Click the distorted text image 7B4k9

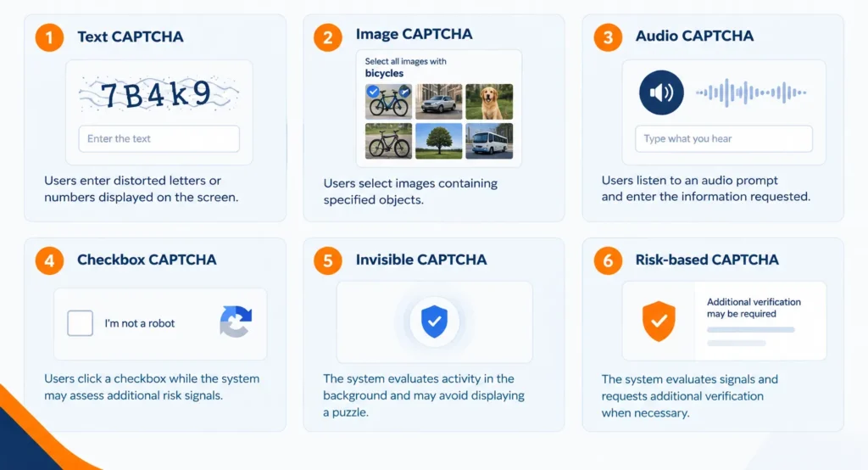coord(159,93)
